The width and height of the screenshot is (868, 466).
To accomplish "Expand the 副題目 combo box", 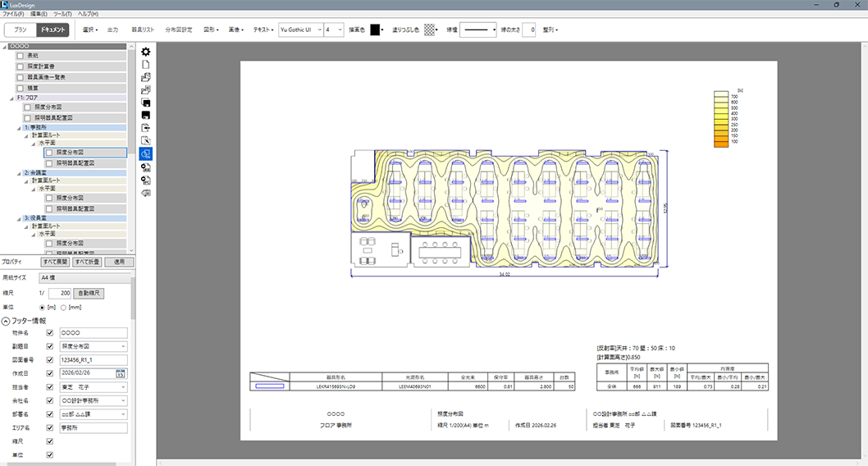I will click(123, 346).
